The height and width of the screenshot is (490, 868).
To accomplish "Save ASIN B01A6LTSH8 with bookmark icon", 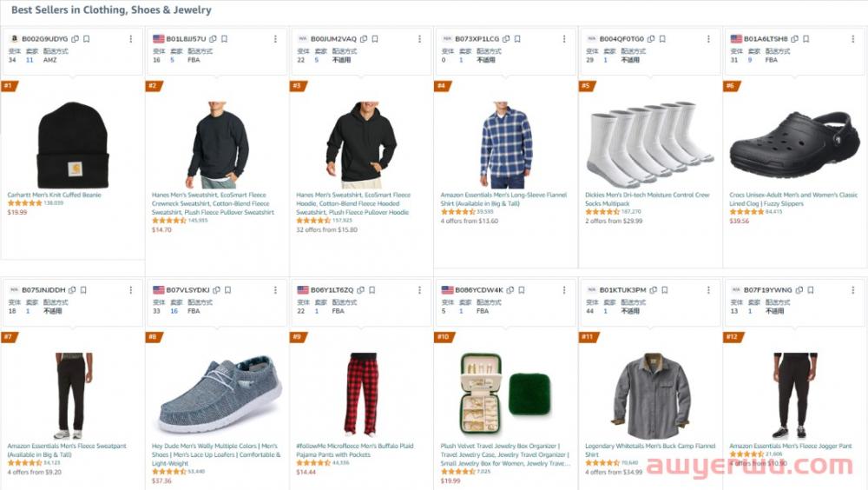I will click(x=805, y=39).
